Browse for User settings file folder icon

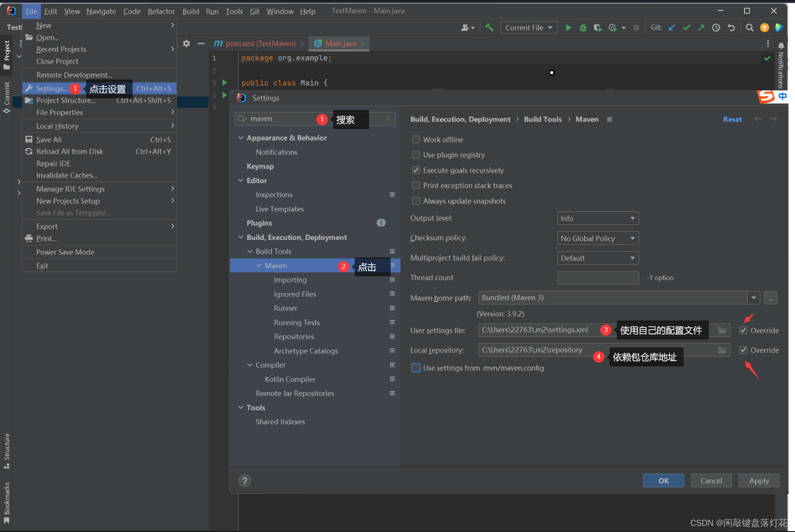[722, 330]
